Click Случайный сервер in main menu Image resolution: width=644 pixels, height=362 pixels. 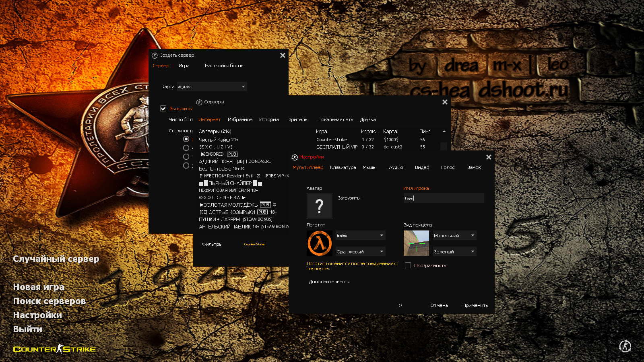(56, 259)
